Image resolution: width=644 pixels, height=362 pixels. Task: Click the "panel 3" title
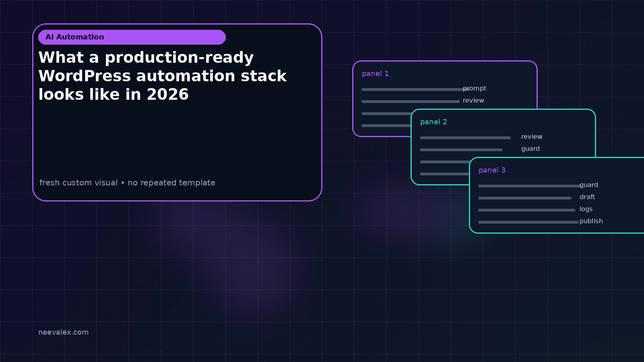click(492, 170)
